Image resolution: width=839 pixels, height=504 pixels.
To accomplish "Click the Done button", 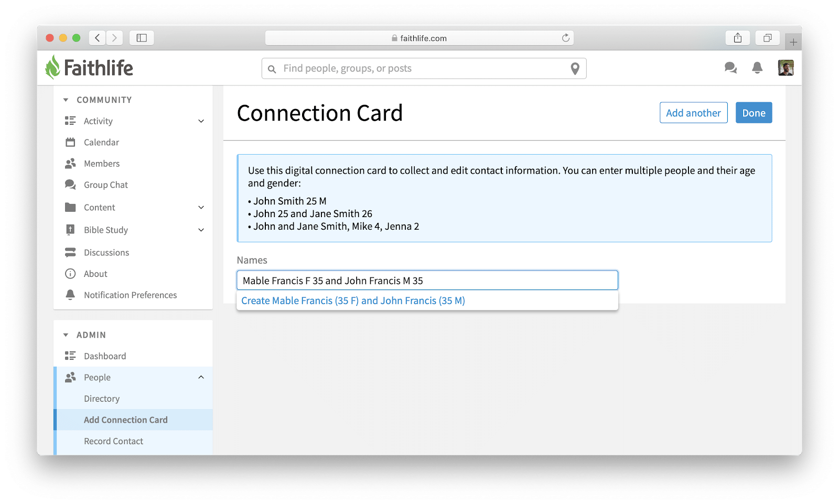I will [x=754, y=113].
